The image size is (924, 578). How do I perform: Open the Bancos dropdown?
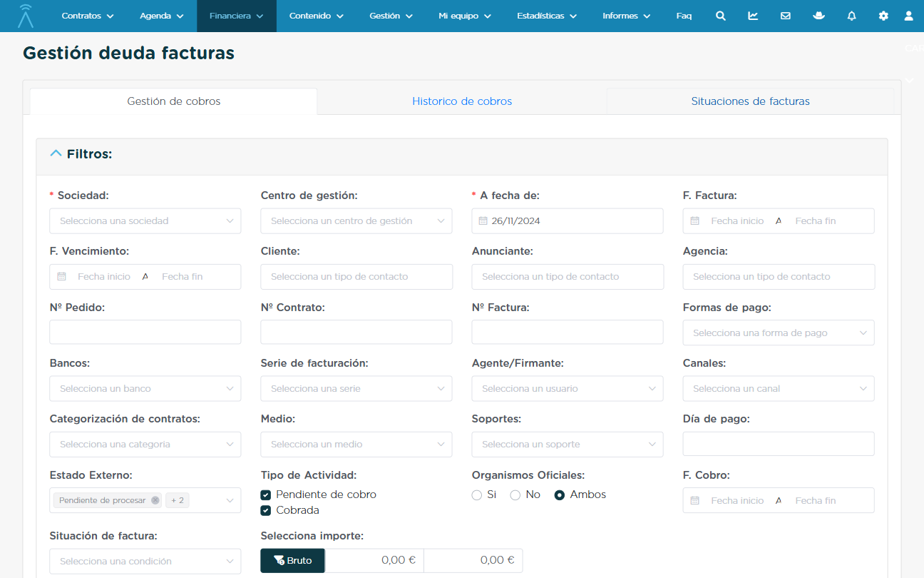(145, 389)
